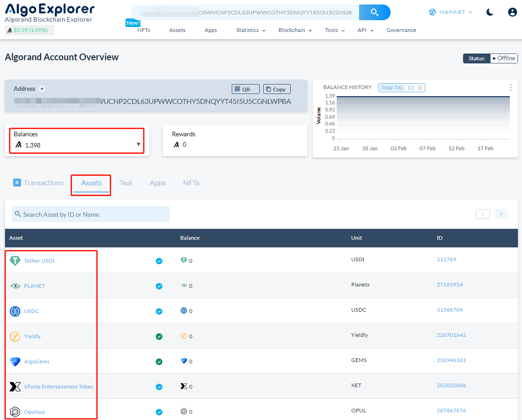
Task: Switch to the Teal tab
Action: coord(126,183)
